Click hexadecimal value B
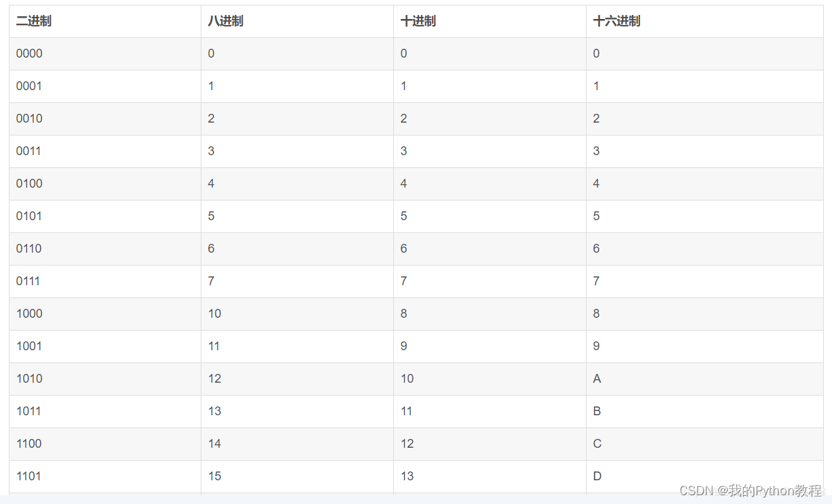 597,411
